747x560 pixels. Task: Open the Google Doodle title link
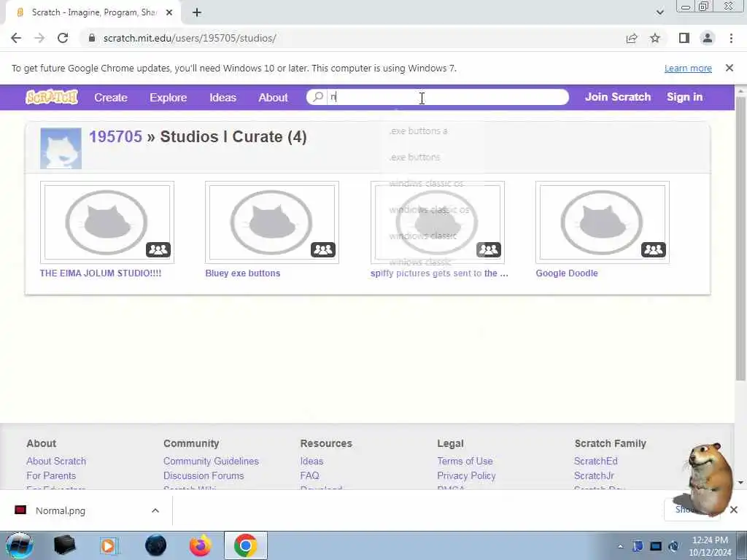(x=566, y=273)
